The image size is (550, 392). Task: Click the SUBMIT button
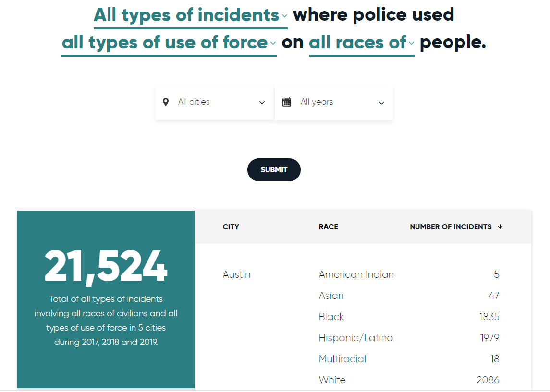pyautogui.click(x=274, y=170)
